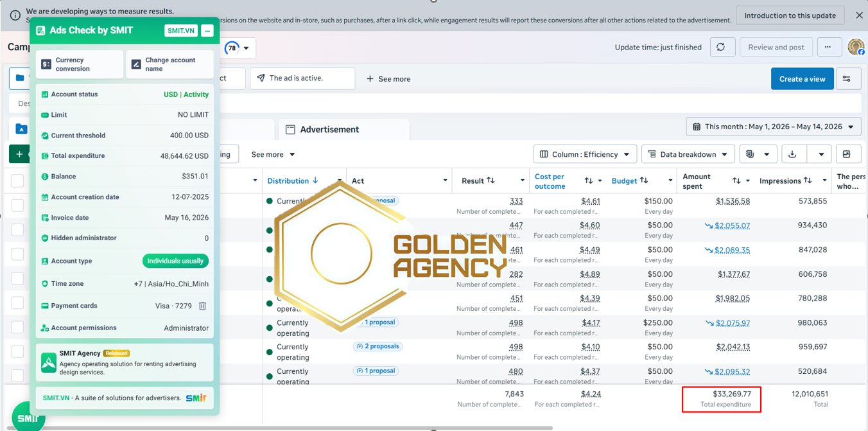Click the colorful SMIT logo in panel footer

196,398
